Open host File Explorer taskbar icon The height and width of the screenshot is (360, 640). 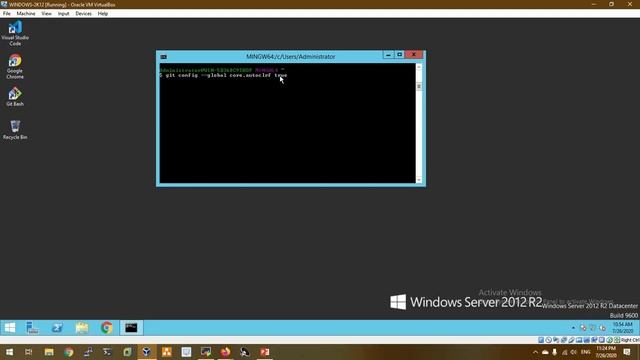tap(49, 352)
